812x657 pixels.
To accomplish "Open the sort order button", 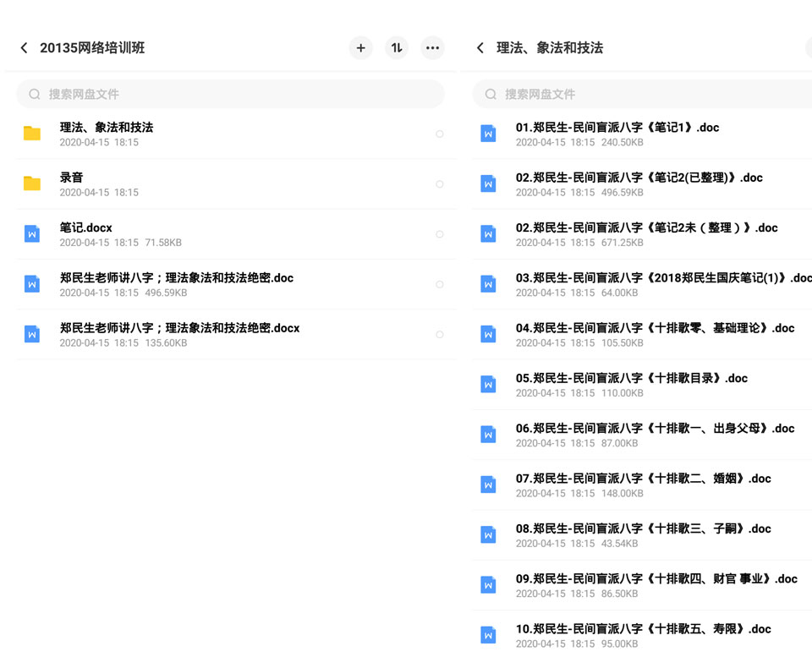I will pos(397,48).
